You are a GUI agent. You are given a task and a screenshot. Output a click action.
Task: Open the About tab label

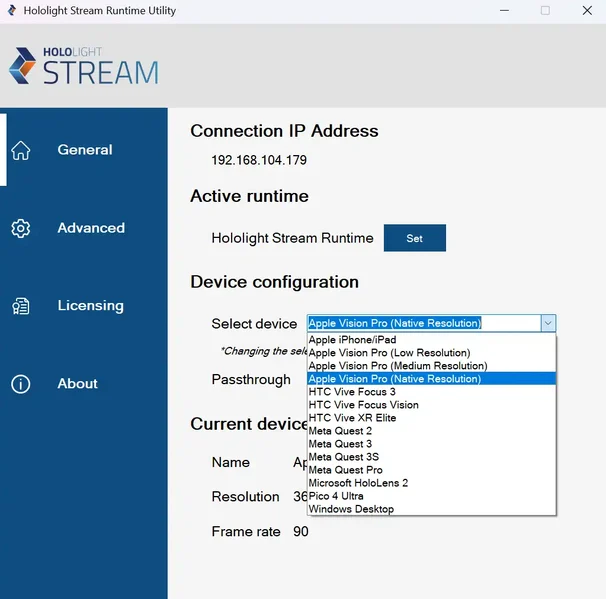[78, 384]
